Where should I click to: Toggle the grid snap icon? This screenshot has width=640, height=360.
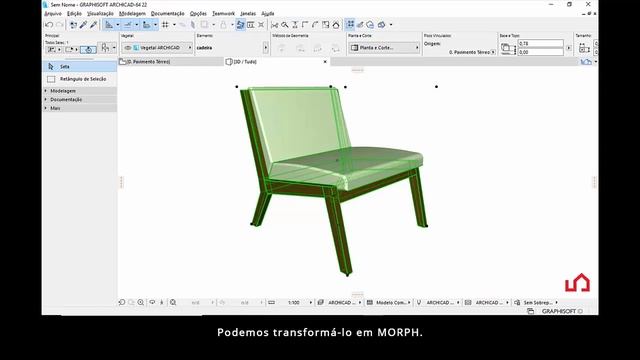click(165, 25)
